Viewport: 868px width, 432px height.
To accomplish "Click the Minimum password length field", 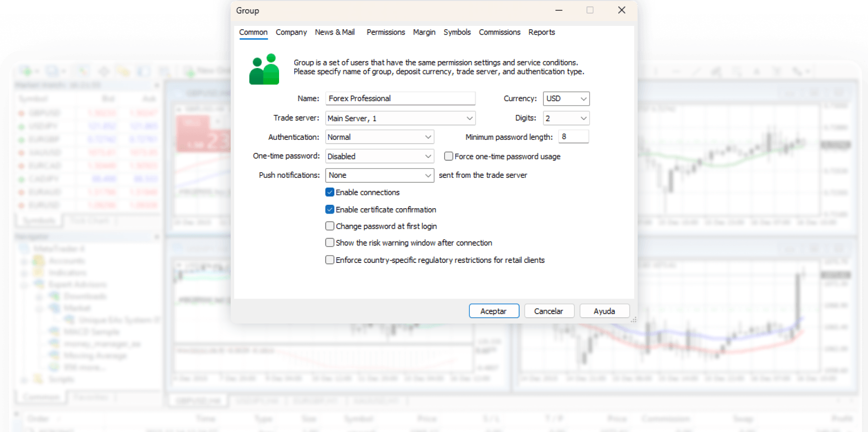I will (x=573, y=137).
